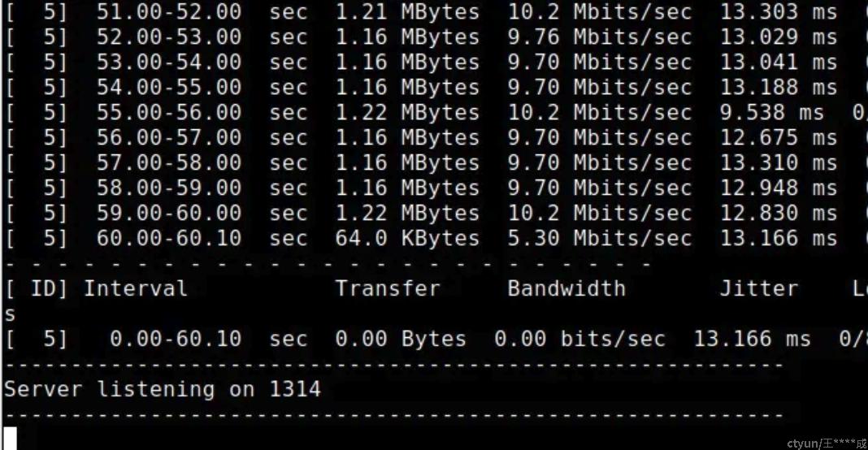Screen dimensions: 868x450
Task: Click the 5.30 Mbits/sec bandwidth value
Action: 600,238
